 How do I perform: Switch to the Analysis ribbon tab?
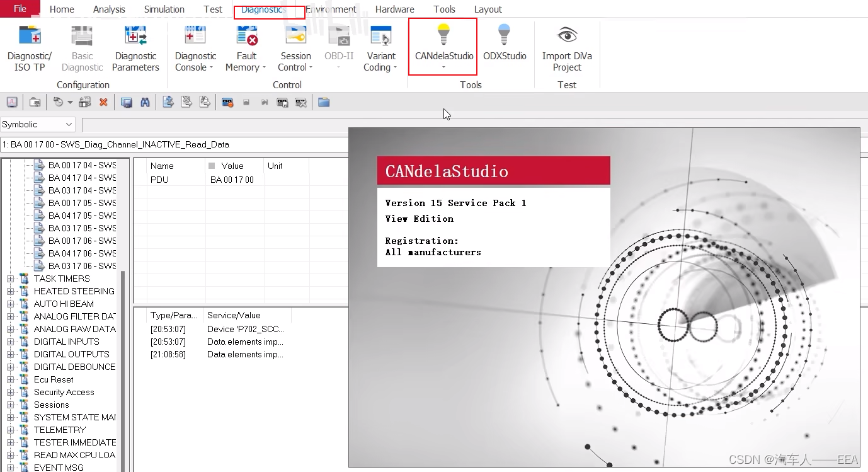109,9
